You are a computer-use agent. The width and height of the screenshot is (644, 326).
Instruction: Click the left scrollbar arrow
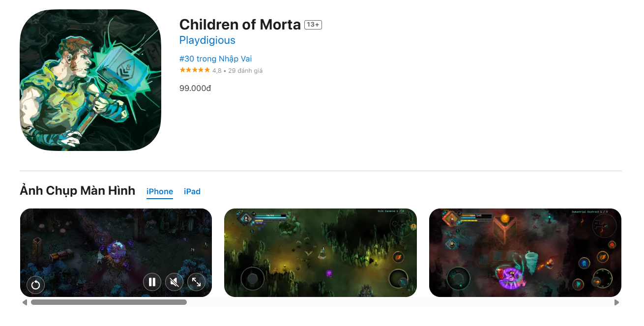(25, 302)
